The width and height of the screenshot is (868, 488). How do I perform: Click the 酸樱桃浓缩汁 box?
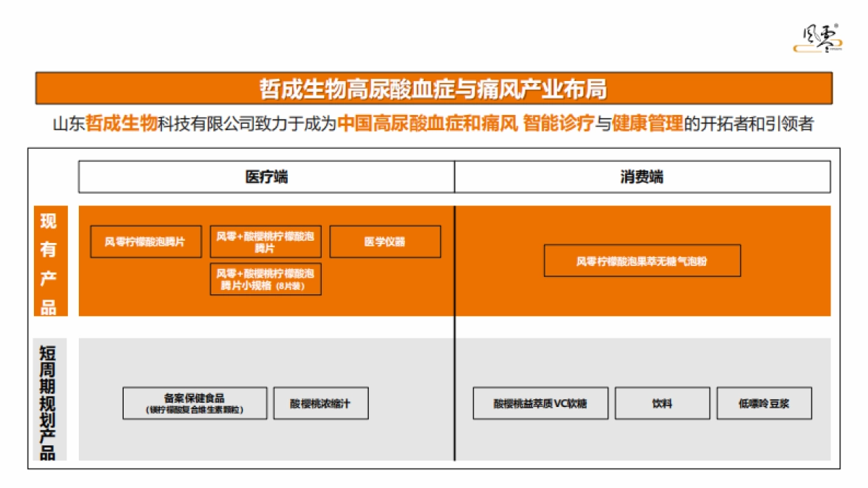pyautogui.click(x=321, y=403)
